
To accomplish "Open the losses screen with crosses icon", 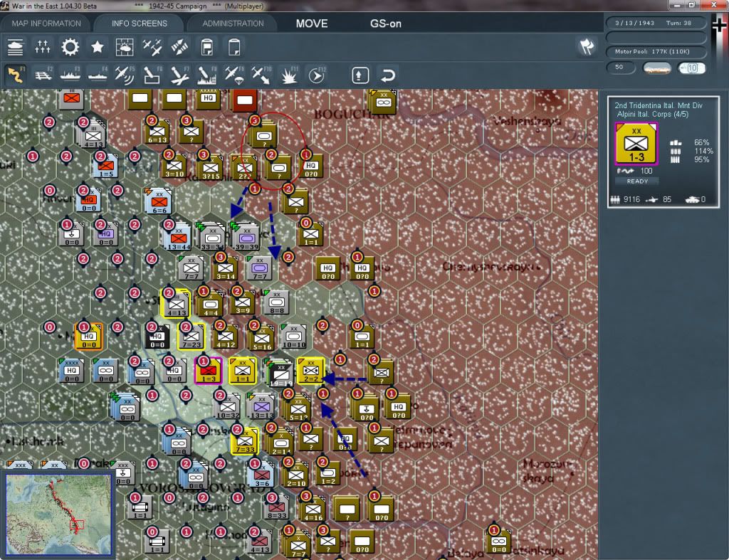I will click(42, 48).
